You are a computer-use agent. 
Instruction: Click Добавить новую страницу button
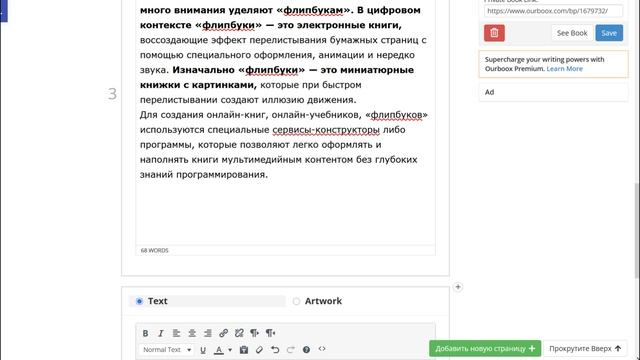(x=485, y=349)
